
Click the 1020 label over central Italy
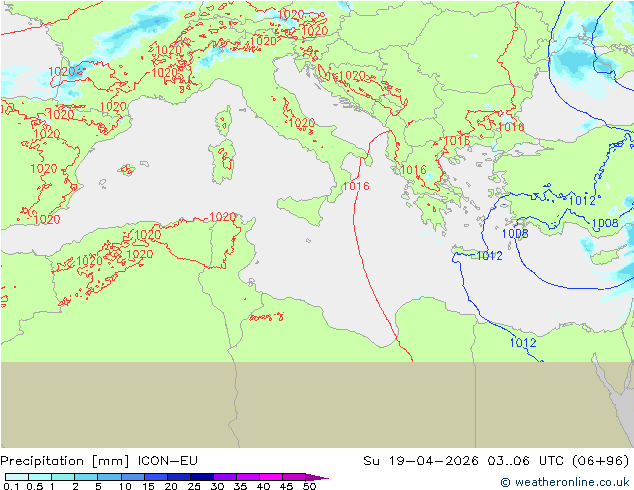point(302,122)
